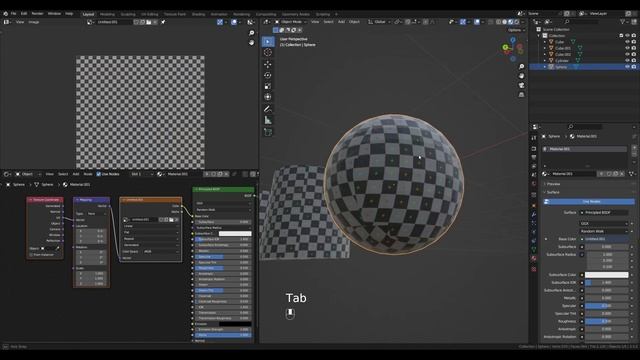Click the viewport Options button
This screenshot has height=360, width=640.
pyautogui.click(x=515, y=30)
